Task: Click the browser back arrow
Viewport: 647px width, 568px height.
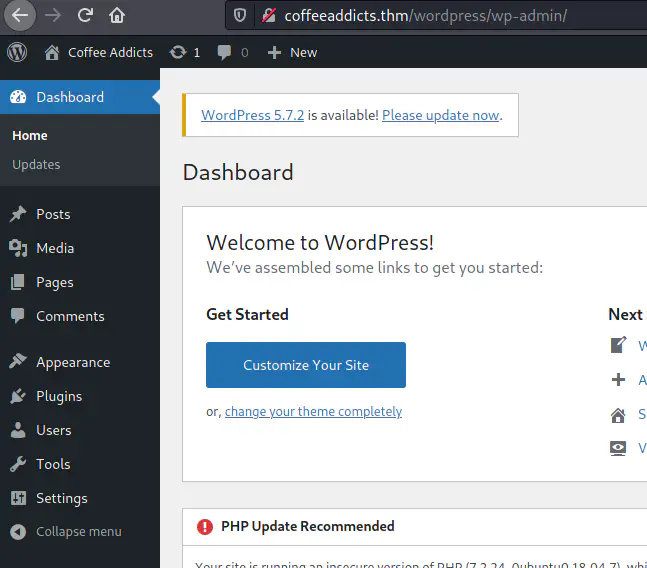Action: tap(21, 15)
